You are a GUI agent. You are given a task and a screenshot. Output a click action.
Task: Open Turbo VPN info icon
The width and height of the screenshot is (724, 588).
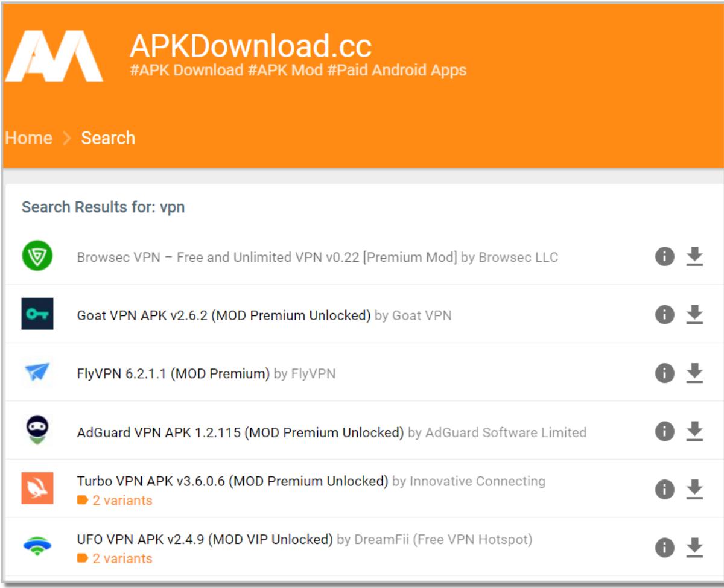click(665, 490)
